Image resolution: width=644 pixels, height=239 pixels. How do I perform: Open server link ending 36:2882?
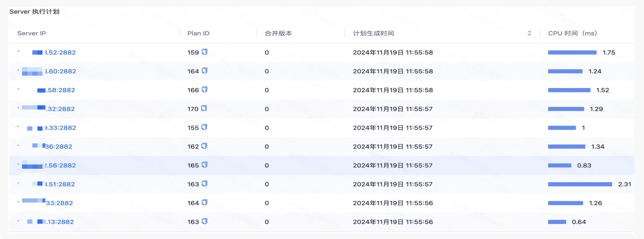(59, 147)
